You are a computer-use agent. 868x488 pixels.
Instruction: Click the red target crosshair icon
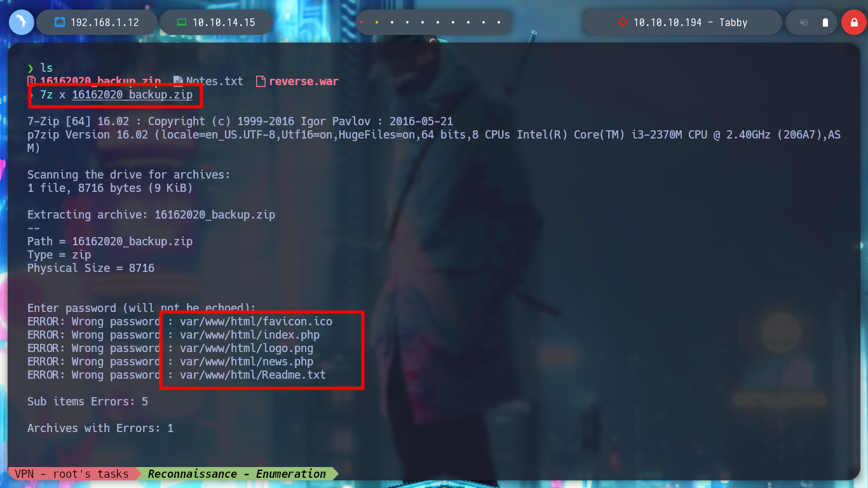[x=622, y=22]
